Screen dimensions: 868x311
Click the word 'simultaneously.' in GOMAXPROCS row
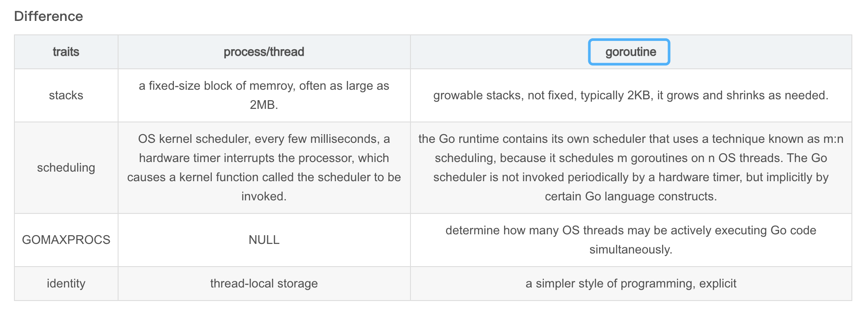(x=631, y=250)
